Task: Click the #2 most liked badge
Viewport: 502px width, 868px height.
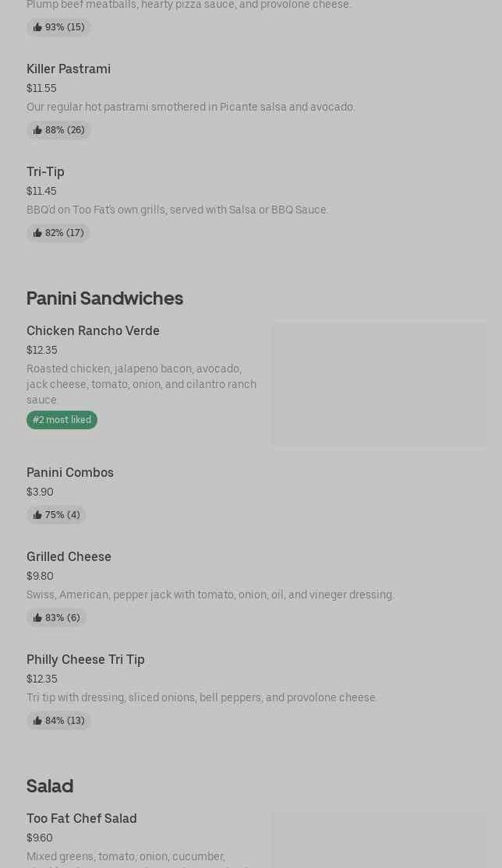Action: 62,420
